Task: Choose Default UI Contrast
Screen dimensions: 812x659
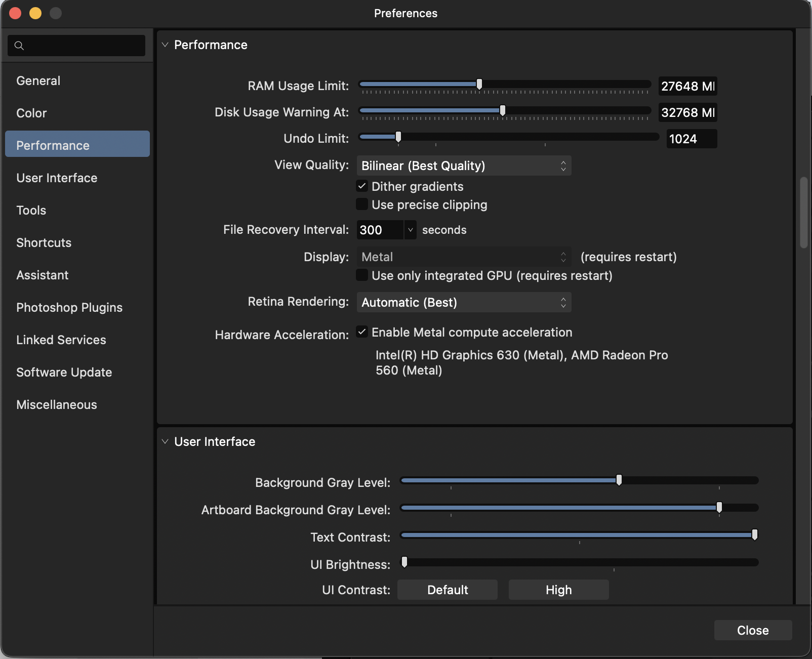Action: [448, 590]
